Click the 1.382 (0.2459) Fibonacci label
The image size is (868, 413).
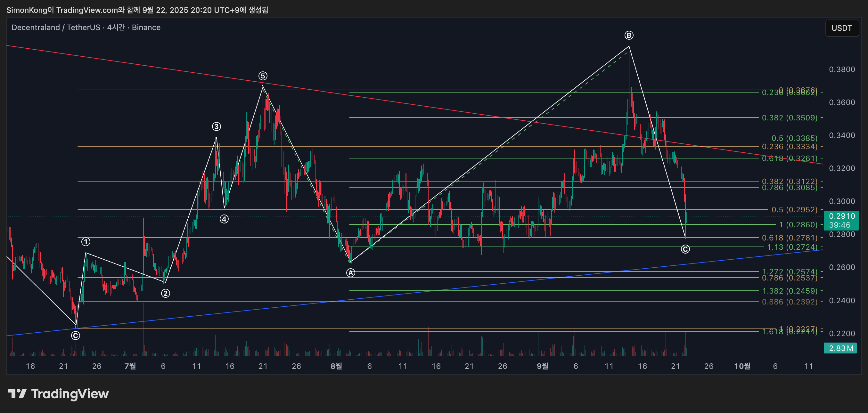coord(790,291)
